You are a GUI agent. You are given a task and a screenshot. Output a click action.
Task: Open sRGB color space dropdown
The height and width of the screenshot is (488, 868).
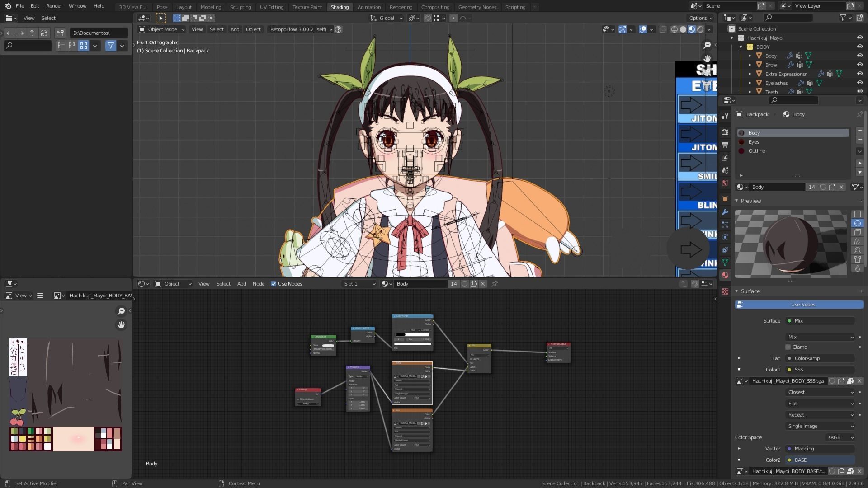(840, 437)
